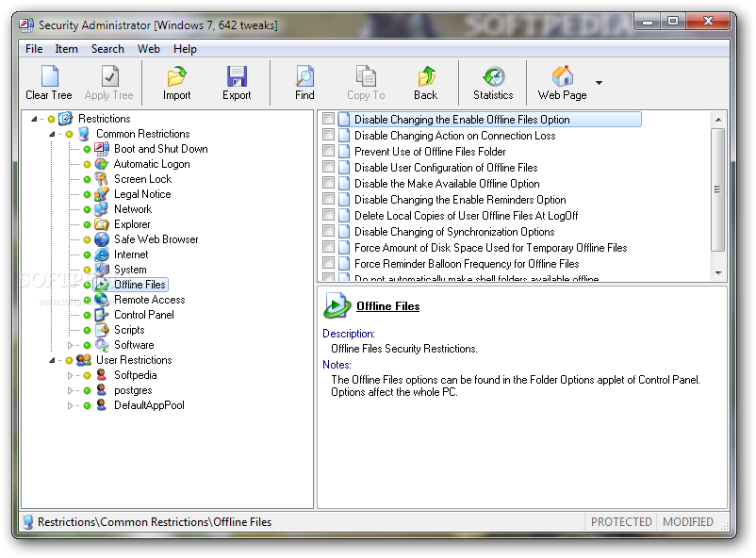Collapse the Common Restrictions node
The height and width of the screenshot is (558, 756).
coord(52,134)
